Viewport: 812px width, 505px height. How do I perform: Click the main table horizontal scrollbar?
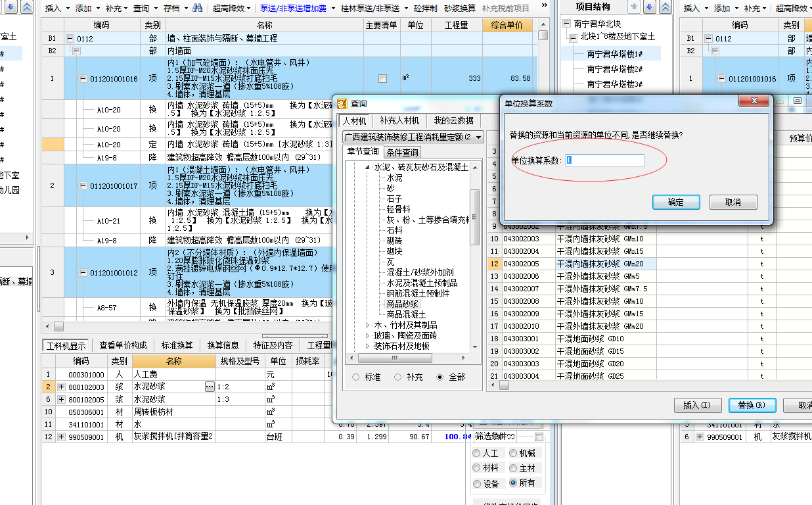(x=187, y=326)
